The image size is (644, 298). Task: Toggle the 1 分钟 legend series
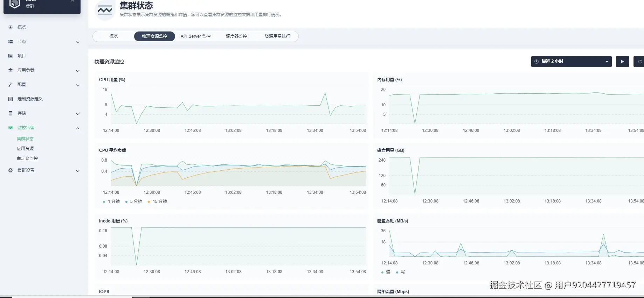click(111, 201)
